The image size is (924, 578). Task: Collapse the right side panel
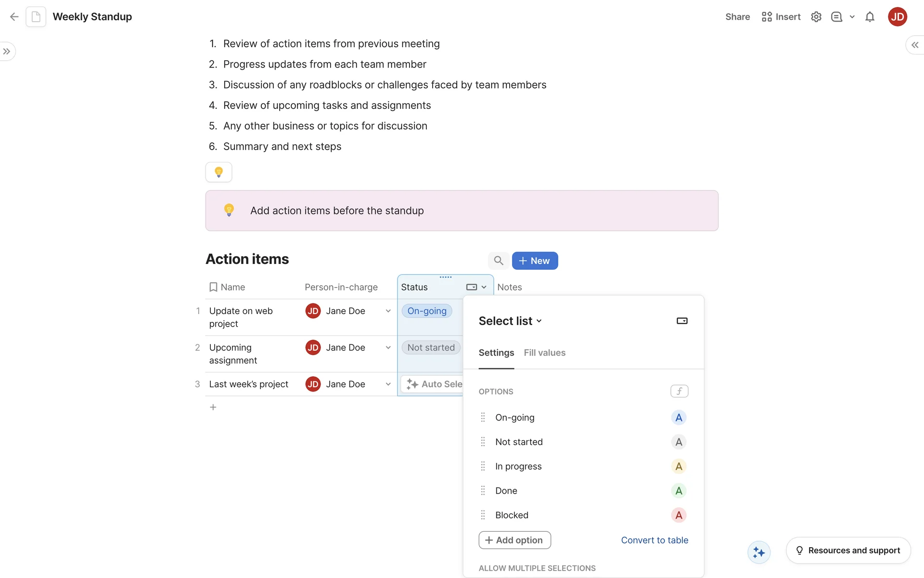(x=914, y=45)
